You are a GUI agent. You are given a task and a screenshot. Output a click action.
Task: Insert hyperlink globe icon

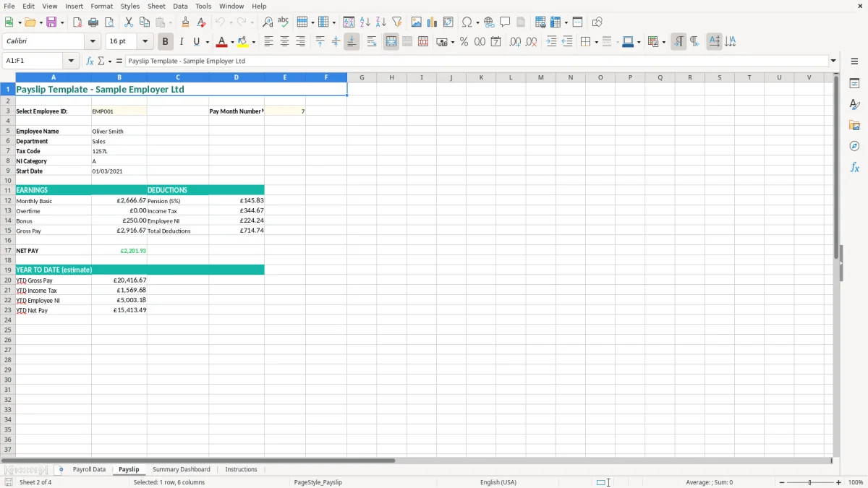tap(489, 22)
